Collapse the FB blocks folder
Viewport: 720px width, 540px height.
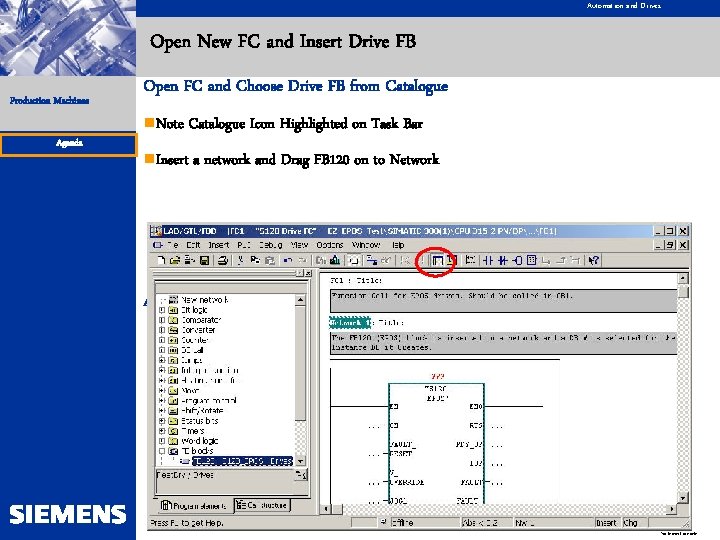pos(162,451)
